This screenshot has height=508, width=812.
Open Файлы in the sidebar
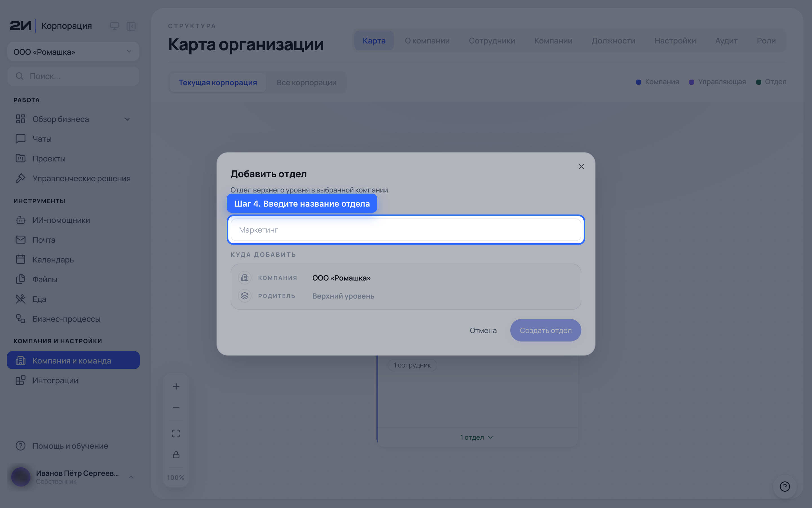point(73,279)
